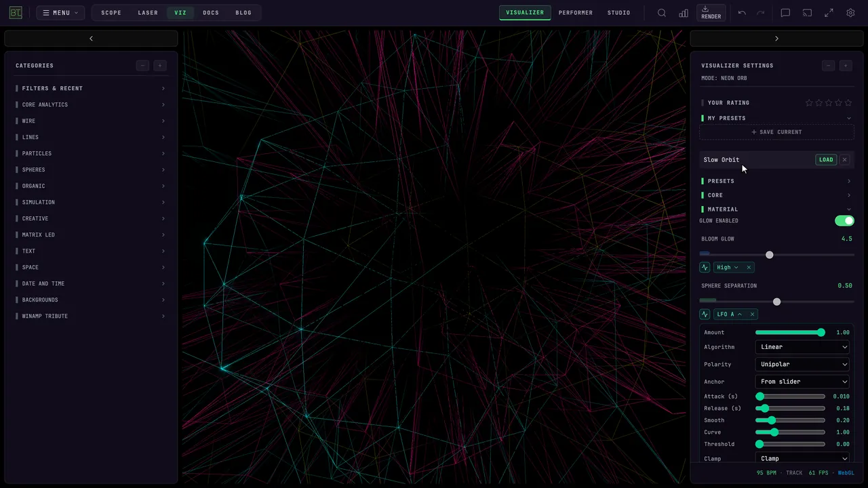Click the Render button
The image size is (868, 488).
pos(711,13)
